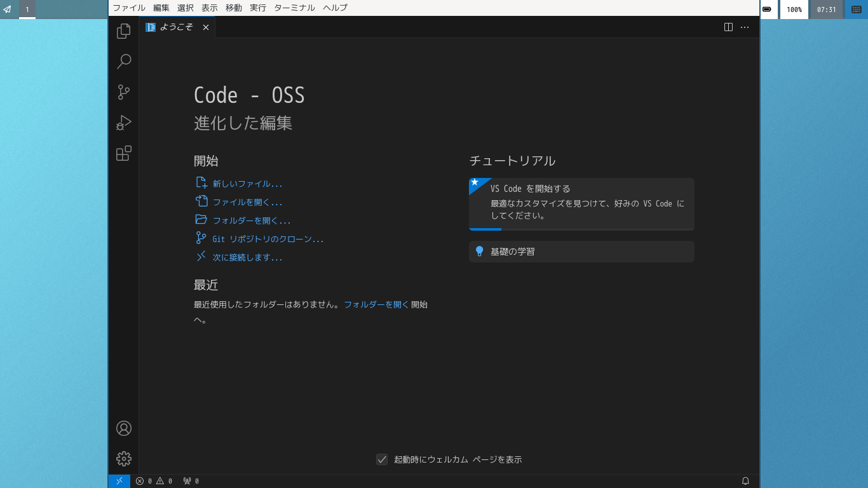This screenshot has height=488, width=868.
Task: Toggle 起動時にウェルカム ページを表示 checkbox
Action: coord(382,459)
